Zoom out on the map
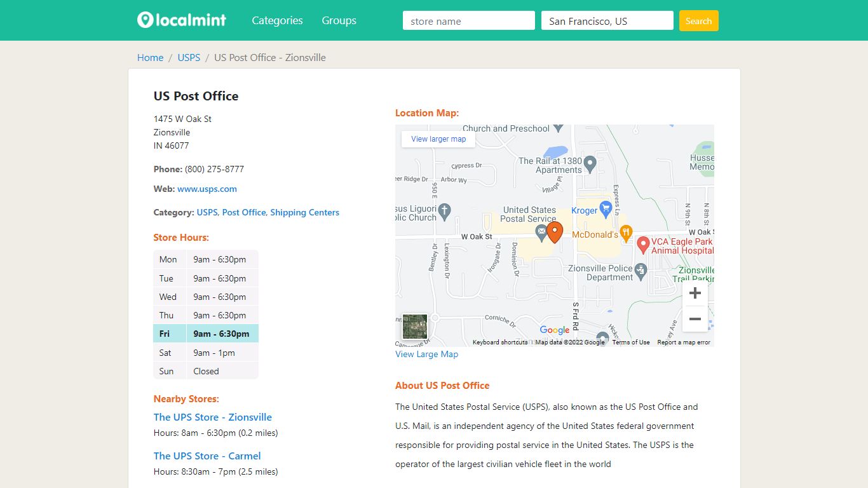The height and width of the screenshot is (488, 868). [695, 319]
